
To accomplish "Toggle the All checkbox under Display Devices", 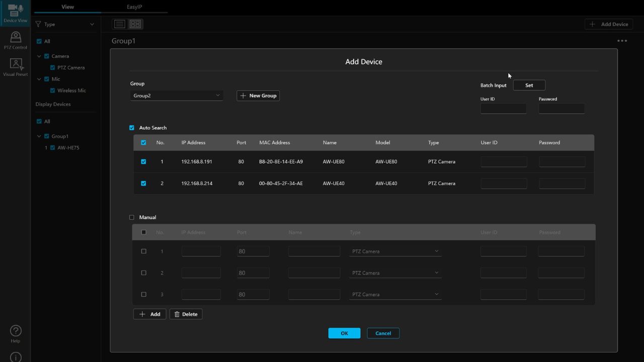I will (x=39, y=121).
